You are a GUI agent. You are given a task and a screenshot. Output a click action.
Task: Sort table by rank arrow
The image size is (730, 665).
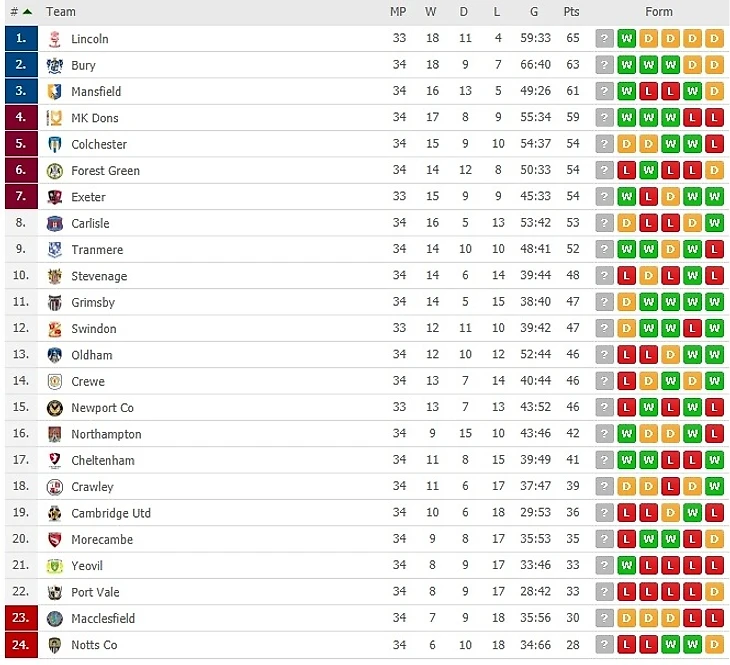27,12
